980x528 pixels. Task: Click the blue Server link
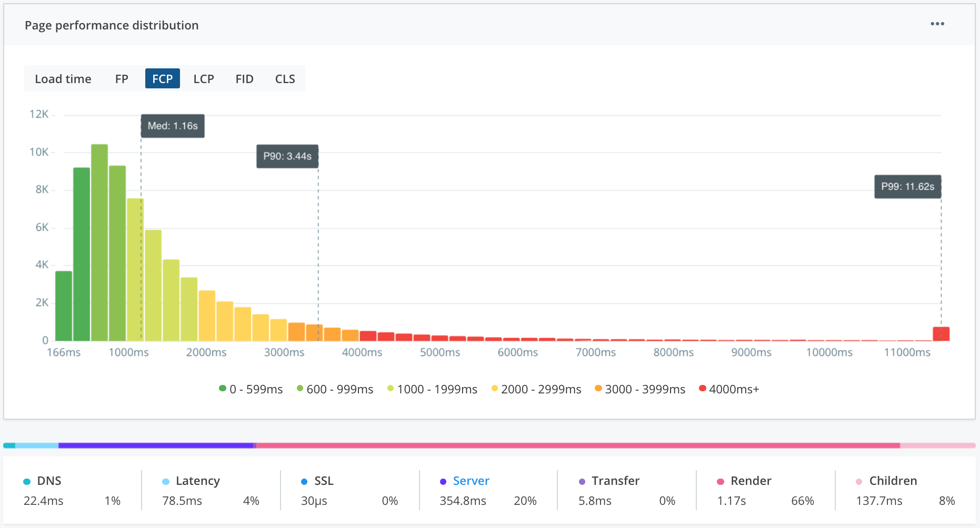pyautogui.click(x=471, y=481)
